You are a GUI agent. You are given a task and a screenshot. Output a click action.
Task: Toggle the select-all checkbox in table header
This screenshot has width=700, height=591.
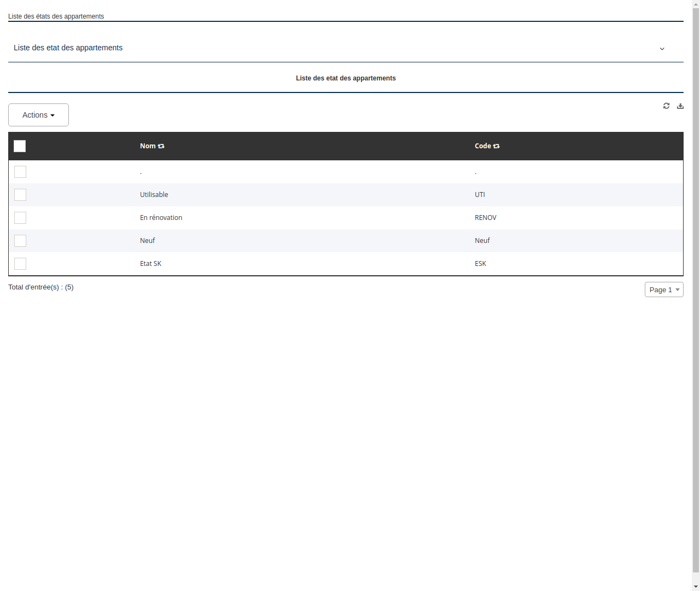[20, 146]
